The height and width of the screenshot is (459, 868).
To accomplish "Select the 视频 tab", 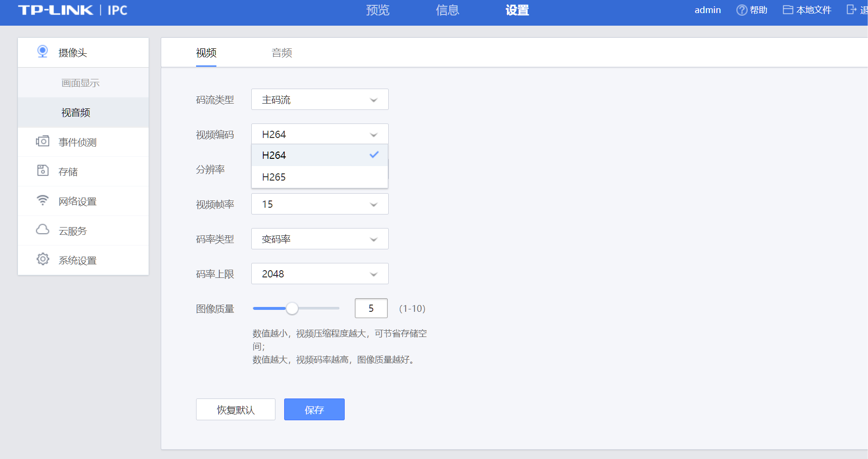I will [206, 53].
